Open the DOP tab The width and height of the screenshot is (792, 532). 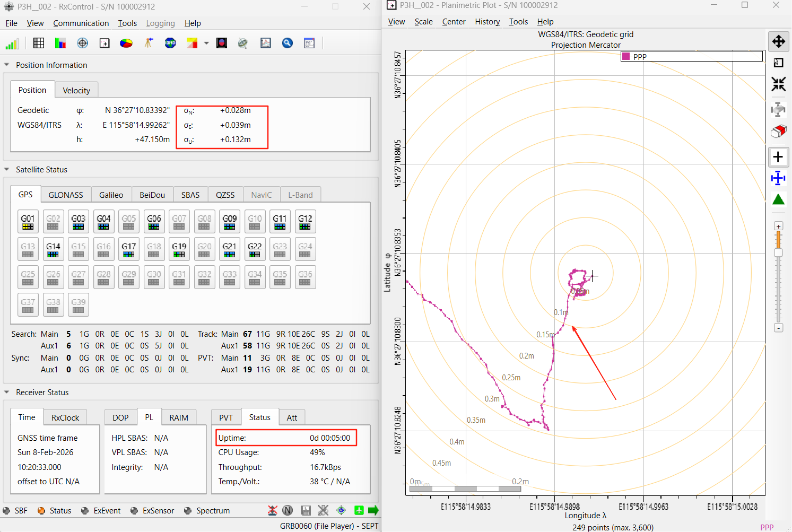tap(120, 417)
